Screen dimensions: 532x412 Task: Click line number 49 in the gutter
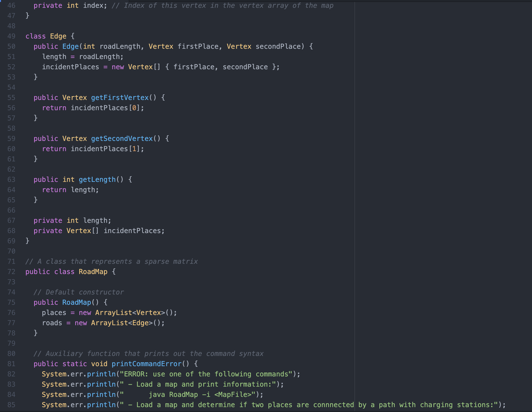click(11, 36)
